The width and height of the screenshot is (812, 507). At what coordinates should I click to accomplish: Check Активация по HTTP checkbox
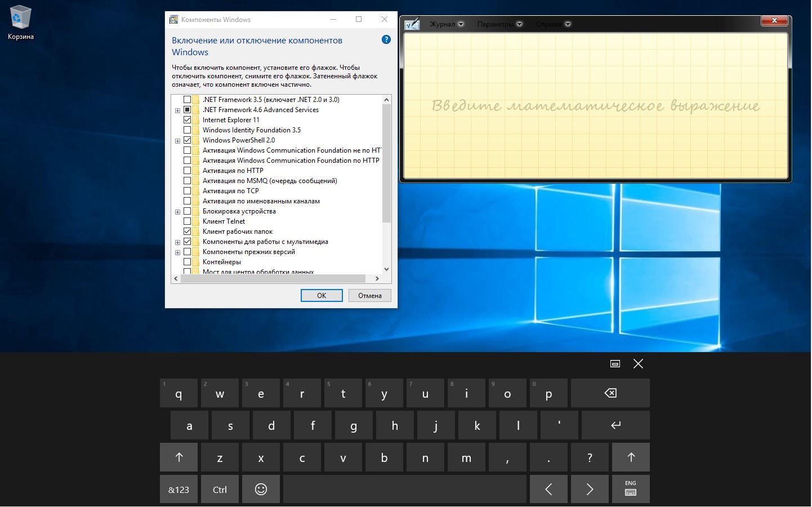[187, 171]
